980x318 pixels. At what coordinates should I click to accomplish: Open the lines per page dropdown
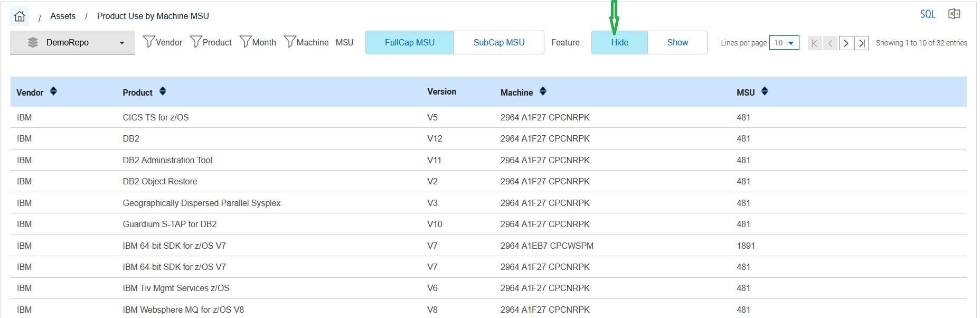(x=784, y=43)
